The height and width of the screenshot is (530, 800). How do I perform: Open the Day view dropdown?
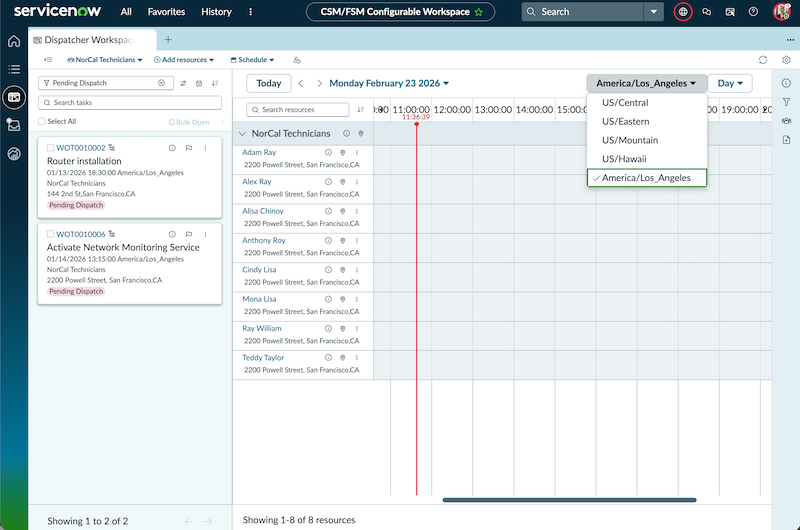(730, 83)
